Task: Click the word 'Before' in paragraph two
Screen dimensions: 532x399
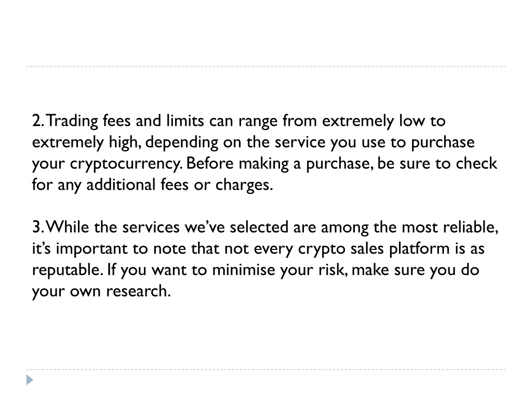Action: pyautogui.click(x=210, y=164)
